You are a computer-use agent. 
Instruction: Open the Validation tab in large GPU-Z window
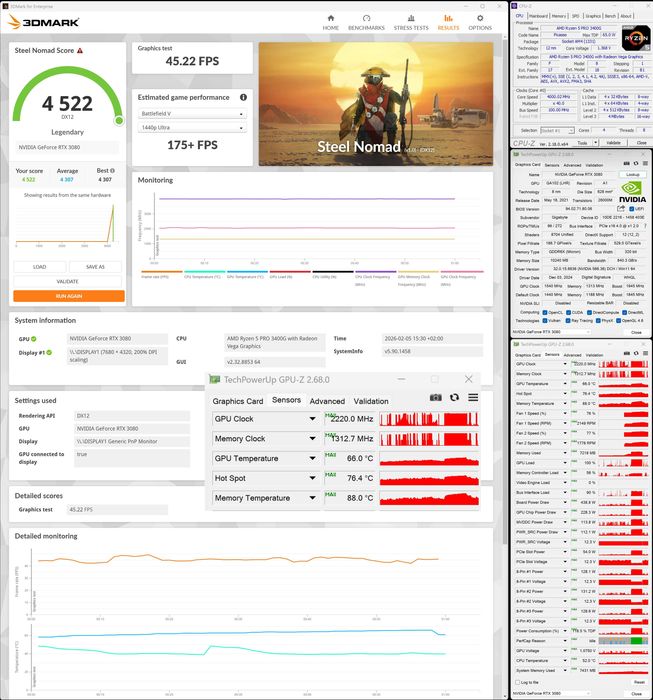tap(371, 401)
